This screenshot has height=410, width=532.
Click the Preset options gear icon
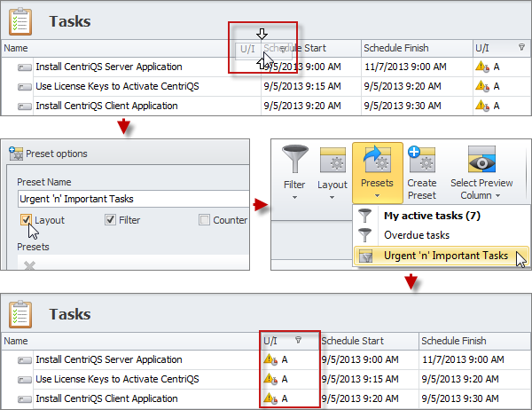coord(16,154)
